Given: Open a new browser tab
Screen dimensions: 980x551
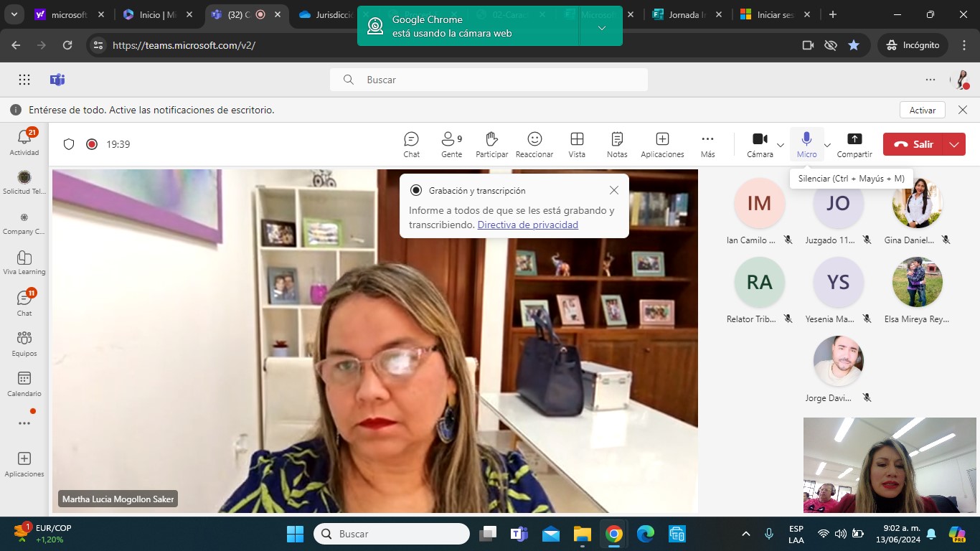Looking at the screenshot, I should click(x=832, y=14).
